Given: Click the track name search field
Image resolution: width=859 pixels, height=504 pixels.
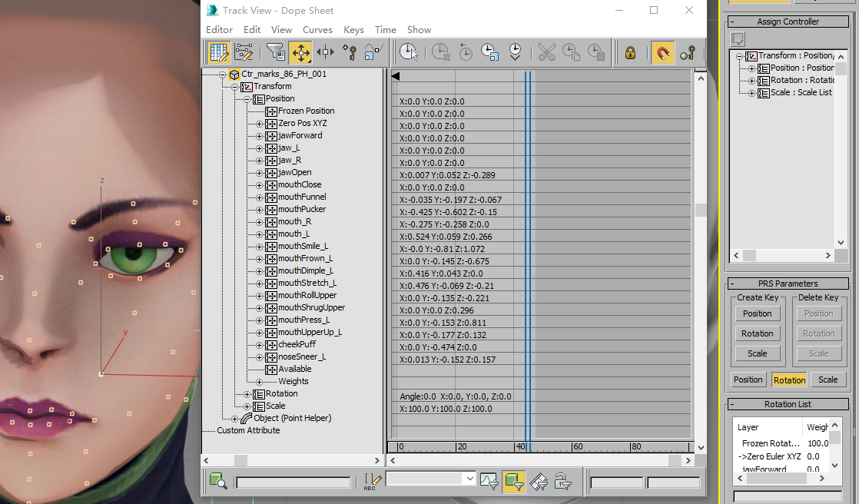Looking at the screenshot, I should [x=293, y=482].
